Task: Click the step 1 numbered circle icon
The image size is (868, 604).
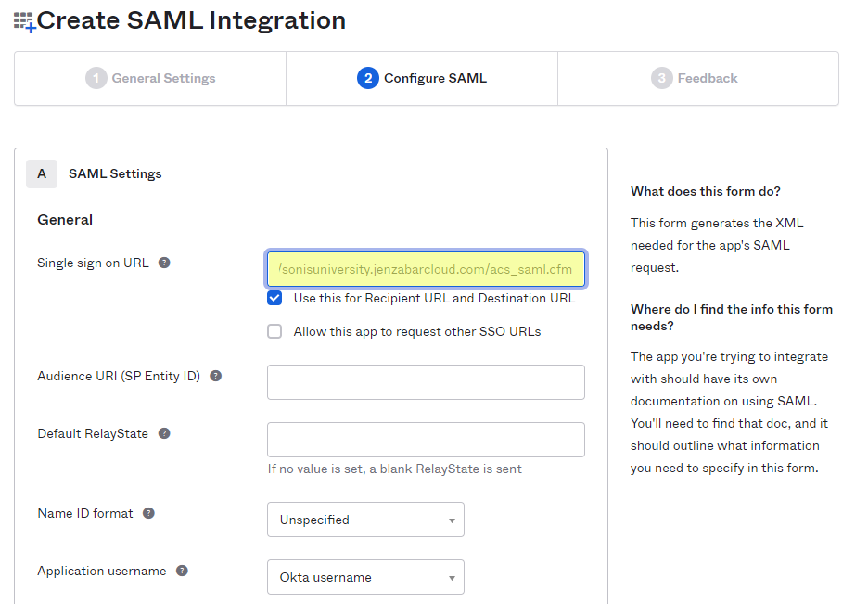Action: pyautogui.click(x=96, y=78)
